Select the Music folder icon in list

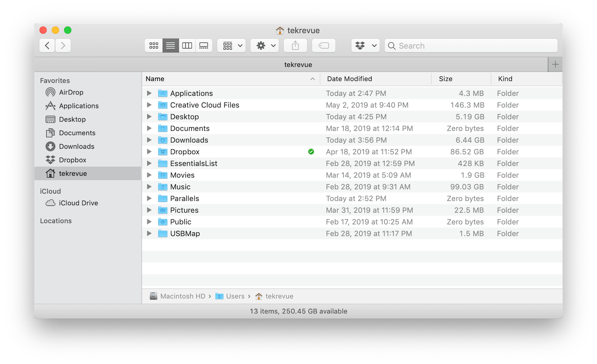(163, 187)
